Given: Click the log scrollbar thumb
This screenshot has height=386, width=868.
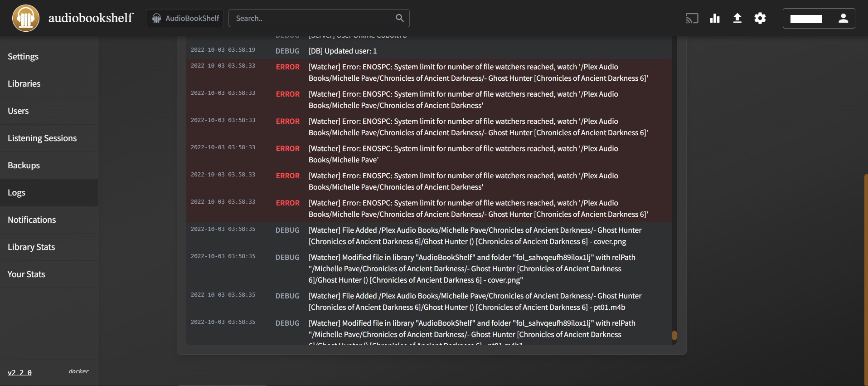Looking at the screenshot, I should pyautogui.click(x=674, y=335).
